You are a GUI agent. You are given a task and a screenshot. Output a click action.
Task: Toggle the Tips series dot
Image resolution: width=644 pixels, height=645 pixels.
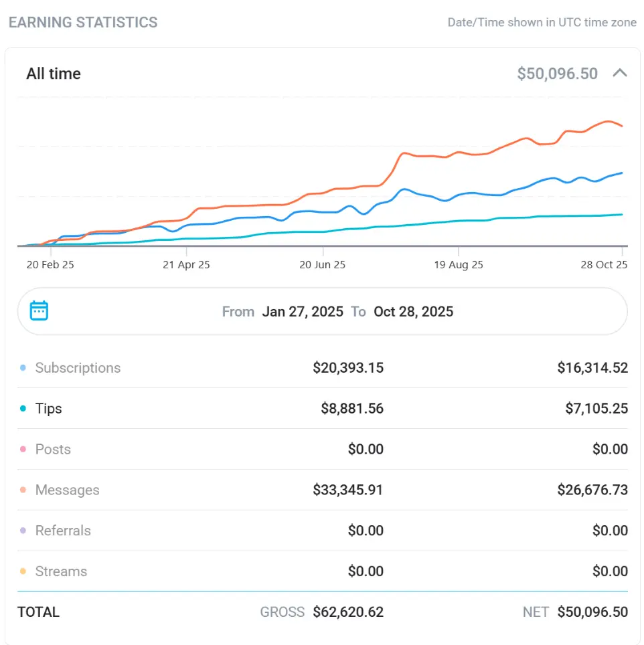click(23, 409)
